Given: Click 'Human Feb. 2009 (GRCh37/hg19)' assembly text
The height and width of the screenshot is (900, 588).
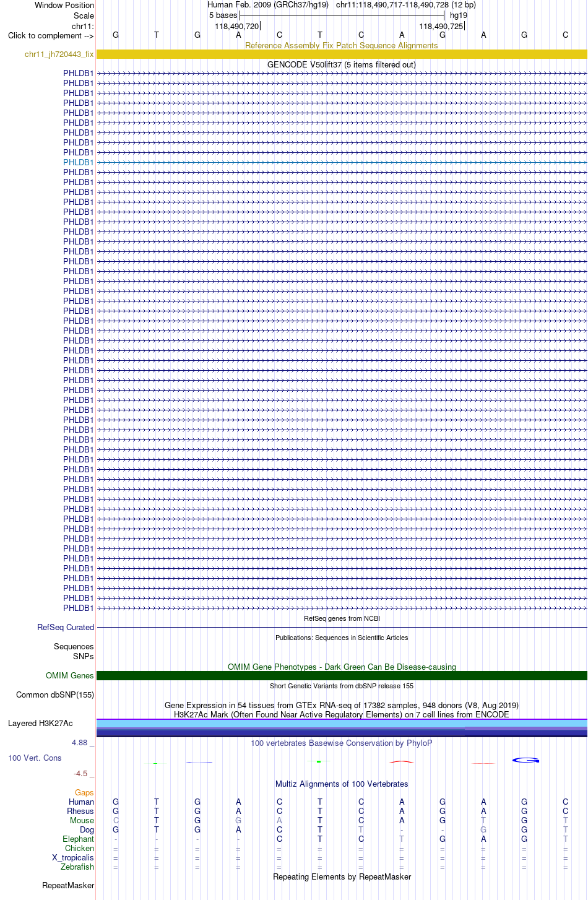Looking at the screenshot, I should pos(268,4).
